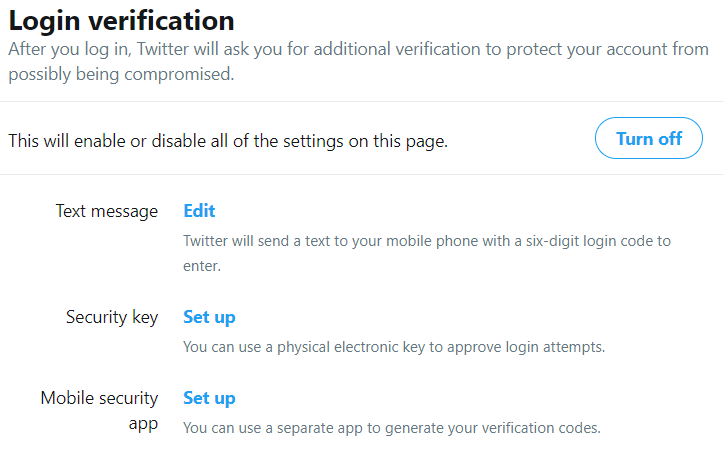Open Edit for Text message verification
Viewport: 724px width, 462px height.
coord(199,211)
